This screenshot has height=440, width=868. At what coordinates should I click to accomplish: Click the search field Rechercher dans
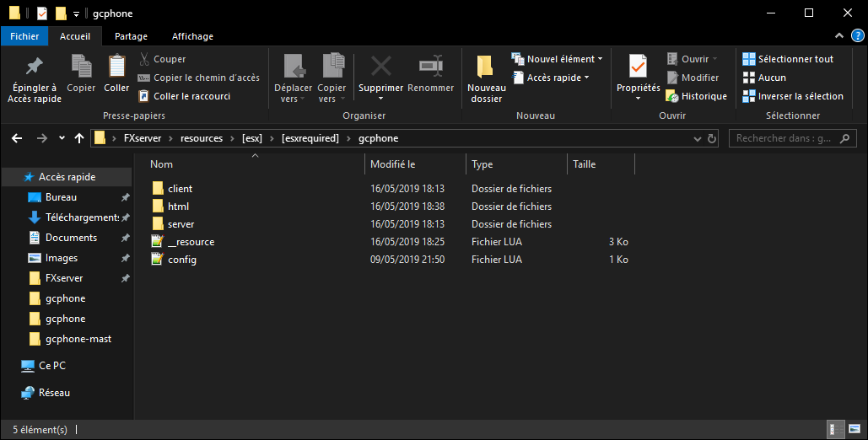[784, 138]
